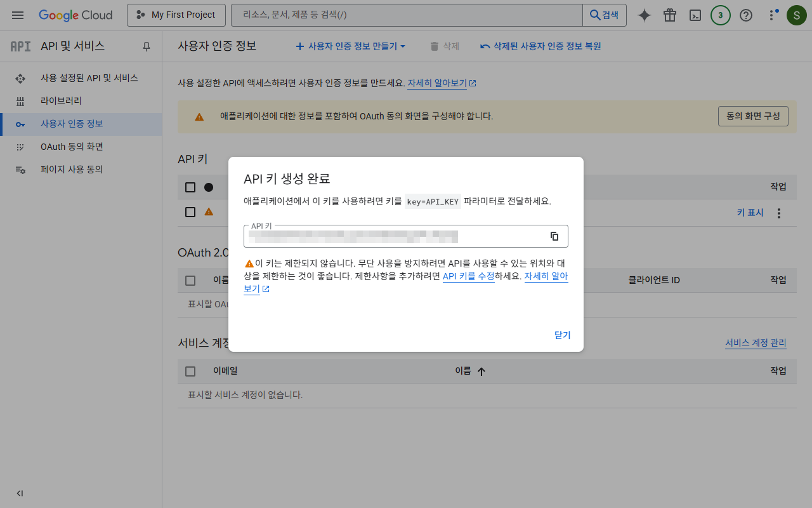Activate Cloud Shell terminal icon
812x508 pixels.
[x=695, y=15]
